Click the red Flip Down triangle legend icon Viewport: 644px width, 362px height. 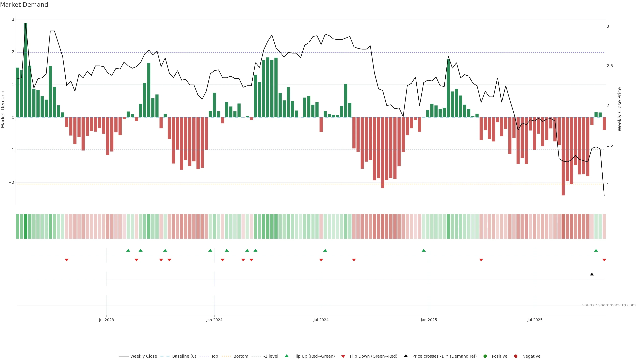point(343,356)
